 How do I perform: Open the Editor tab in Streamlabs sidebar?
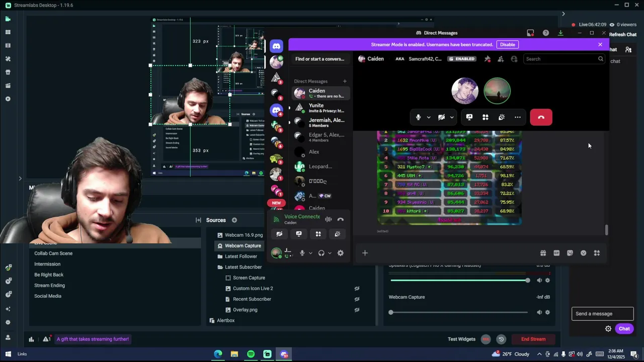tap(8, 19)
